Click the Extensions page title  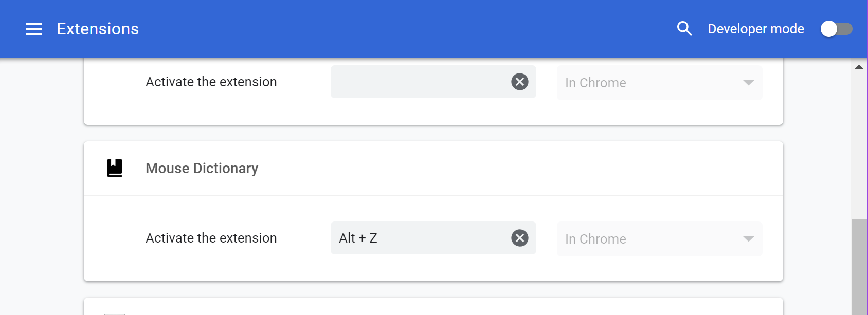click(x=98, y=29)
